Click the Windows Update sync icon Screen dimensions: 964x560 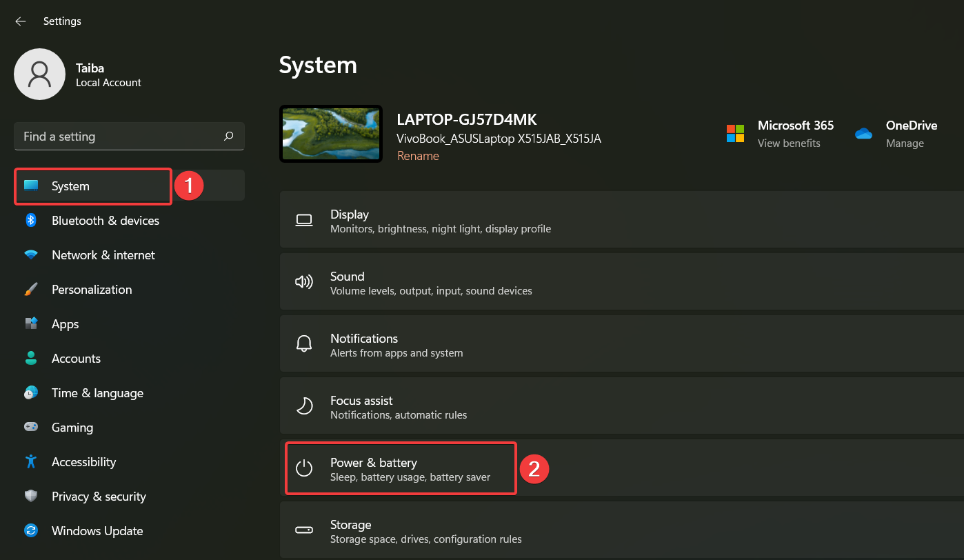click(x=31, y=531)
